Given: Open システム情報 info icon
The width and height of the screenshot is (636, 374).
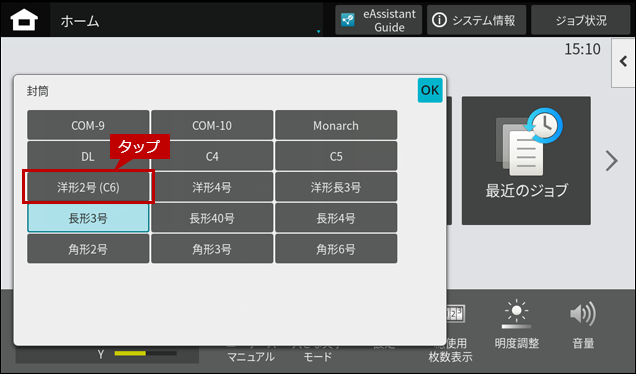Looking at the screenshot, I should point(439,20).
